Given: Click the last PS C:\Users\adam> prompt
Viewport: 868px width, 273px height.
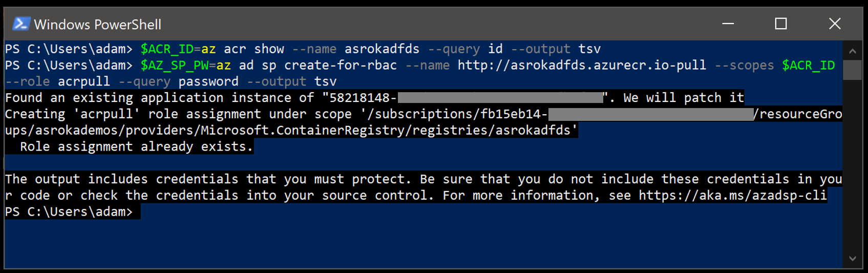Looking at the screenshot, I should [x=69, y=212].
